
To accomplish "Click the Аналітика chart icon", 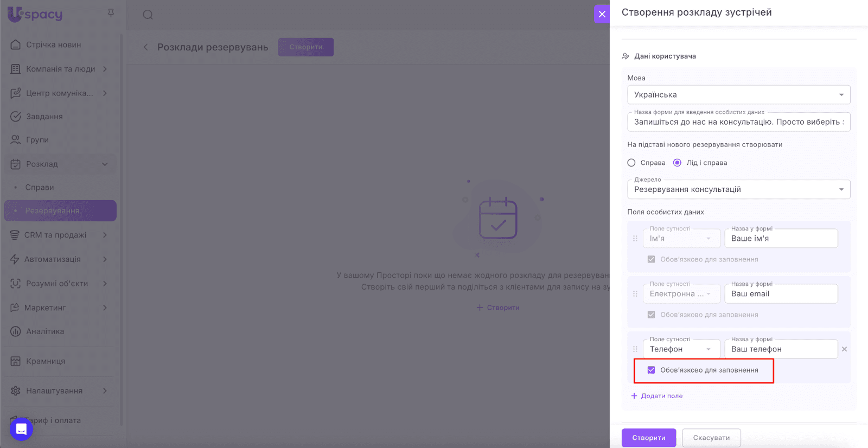I will coord(16,331).
